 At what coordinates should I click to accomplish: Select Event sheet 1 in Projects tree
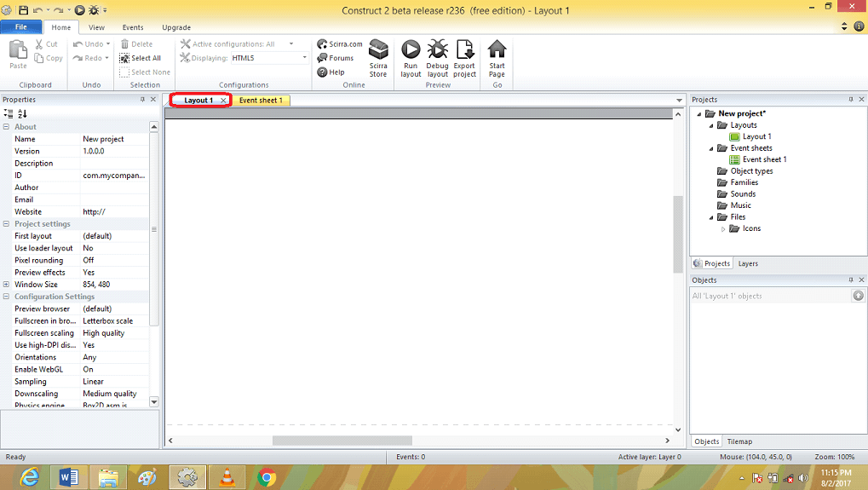[764, 159]
